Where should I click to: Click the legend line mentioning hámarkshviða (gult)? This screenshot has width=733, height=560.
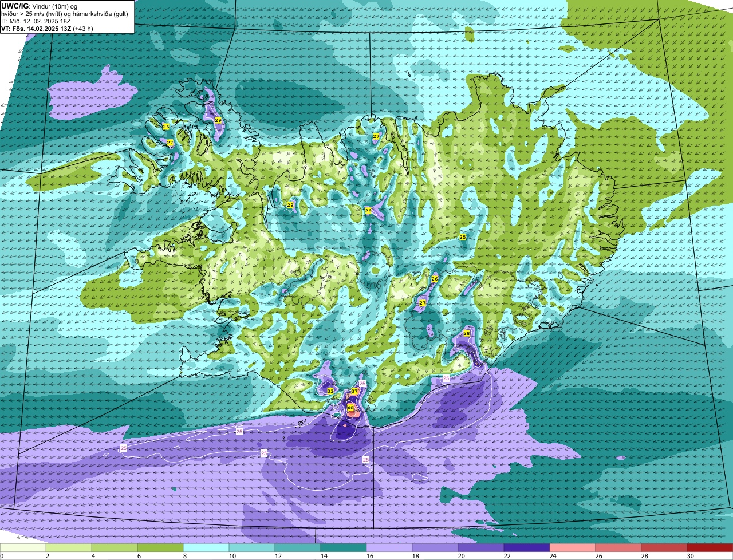click(65, 14)
